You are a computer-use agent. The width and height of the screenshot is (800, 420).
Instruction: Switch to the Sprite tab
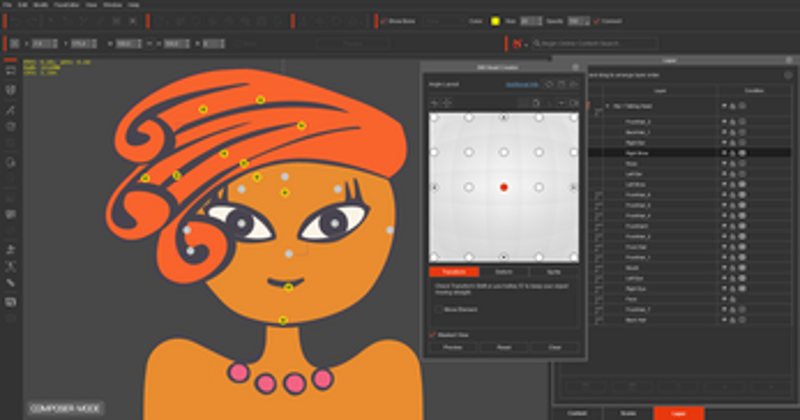554,272
